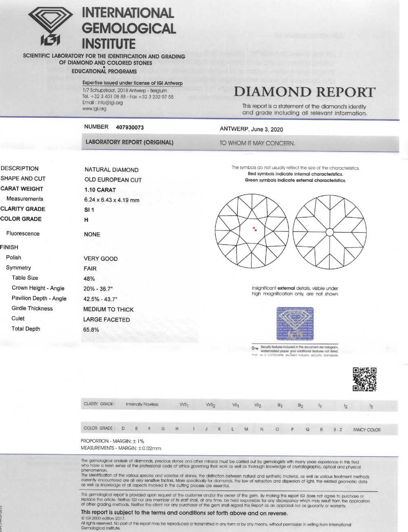Click the www.igi.org website address
The image size is (408, 532).
[x=94, y=109]
